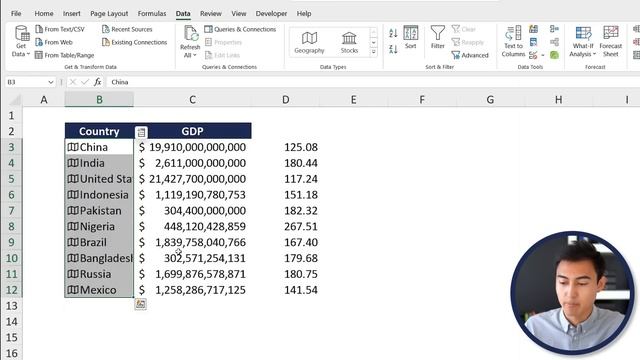
Task: Open the Formulas tab
Action: 152,13
